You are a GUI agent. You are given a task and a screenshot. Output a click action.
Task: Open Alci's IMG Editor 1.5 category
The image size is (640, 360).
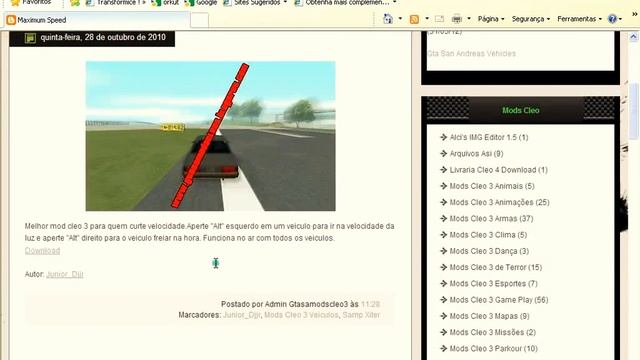tap(489, 138)
